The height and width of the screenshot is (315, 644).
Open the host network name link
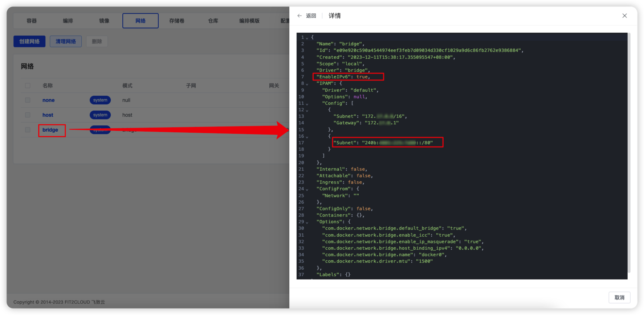click(x=48, y=115)
